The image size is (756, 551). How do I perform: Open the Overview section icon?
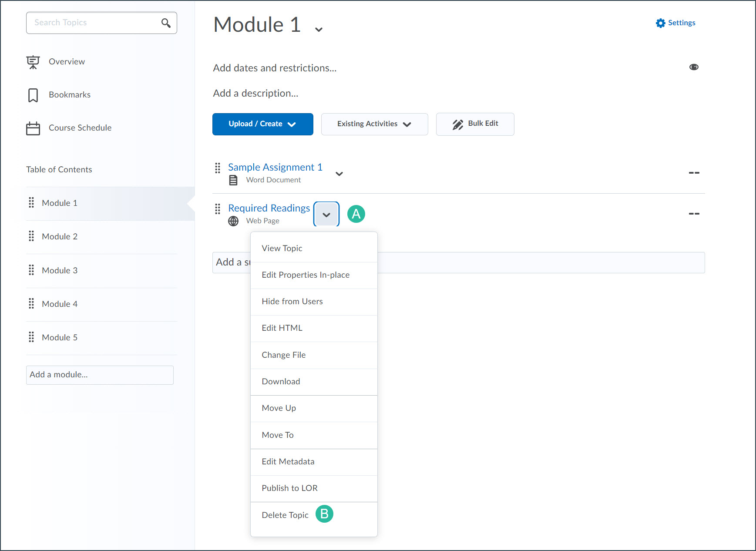[x=33, y=62]
